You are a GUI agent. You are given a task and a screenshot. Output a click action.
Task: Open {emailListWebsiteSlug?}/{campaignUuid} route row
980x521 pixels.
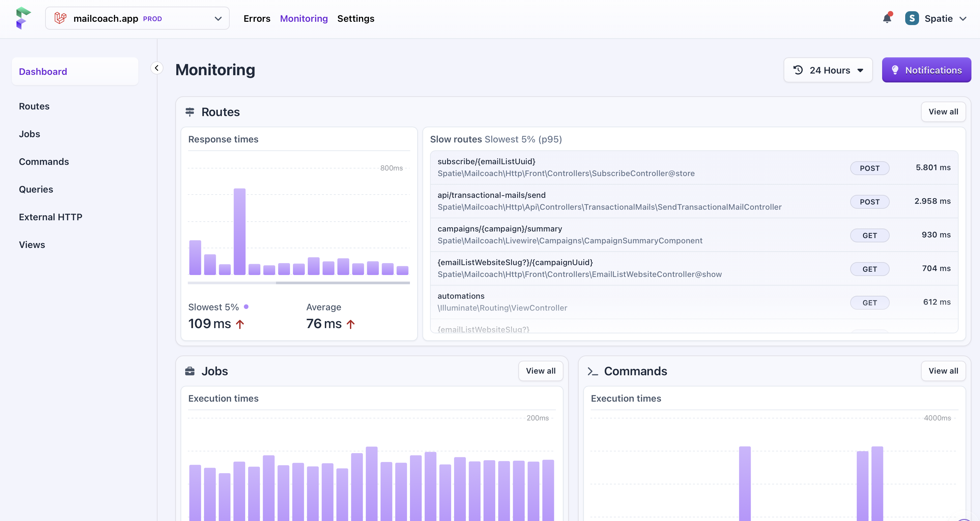click(694, 269)
